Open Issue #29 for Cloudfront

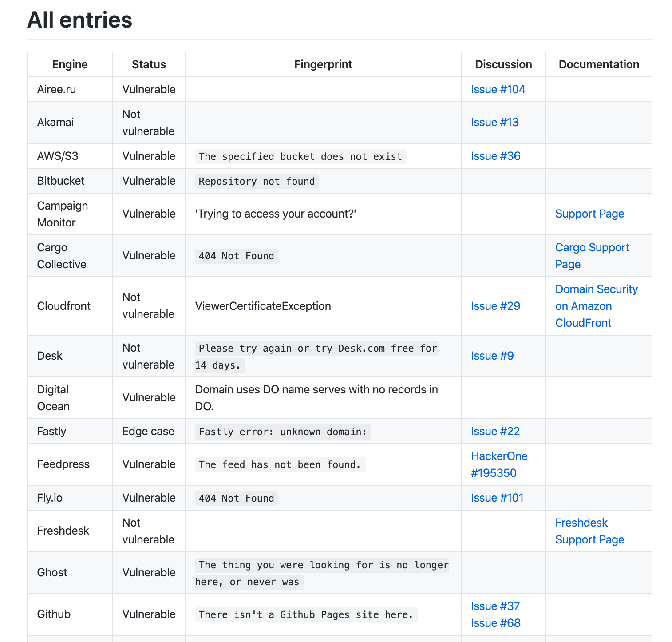pos(495,306)
